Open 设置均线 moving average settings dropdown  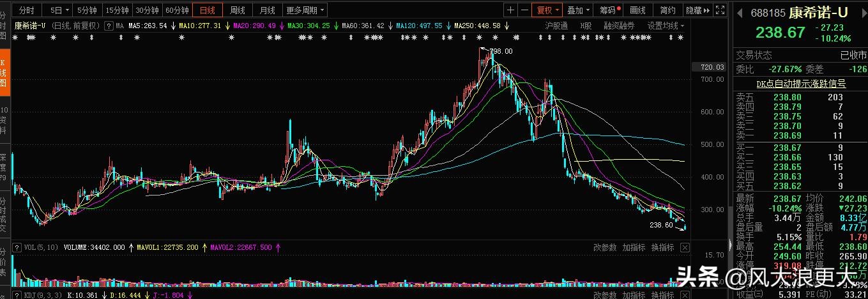click(666, 26)
